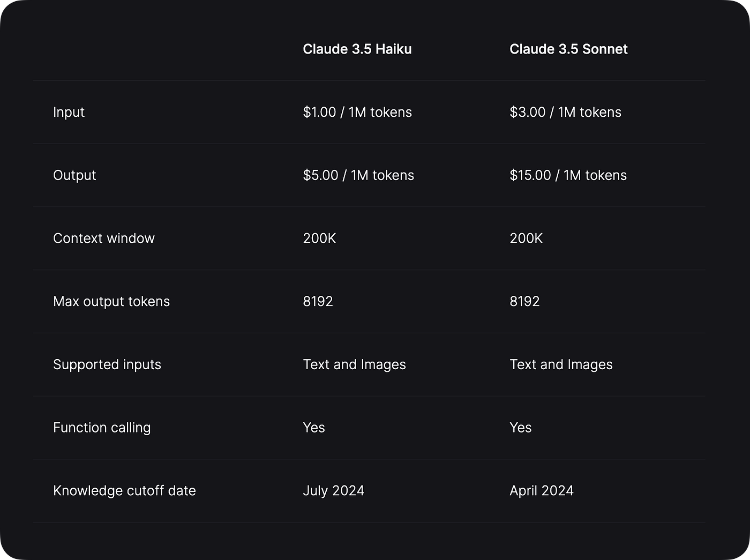
Task: Click the Function calling row label
Action: [102, 428]
